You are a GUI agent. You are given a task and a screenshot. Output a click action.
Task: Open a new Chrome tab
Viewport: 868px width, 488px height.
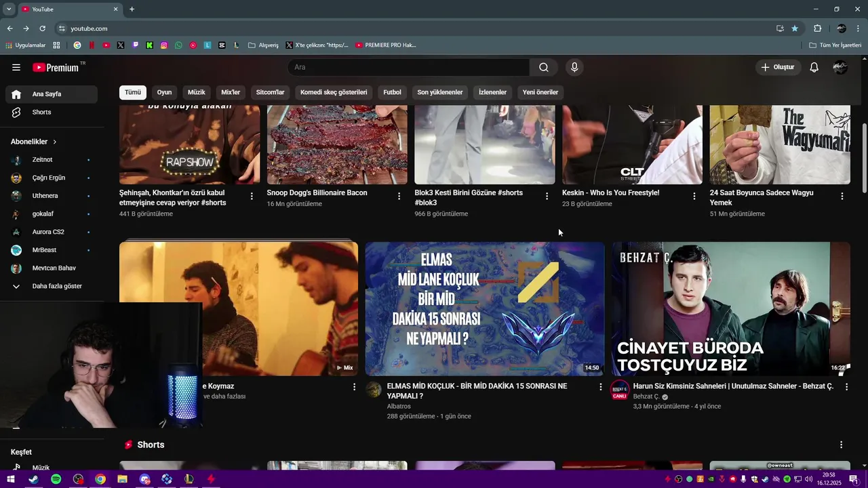132,9
